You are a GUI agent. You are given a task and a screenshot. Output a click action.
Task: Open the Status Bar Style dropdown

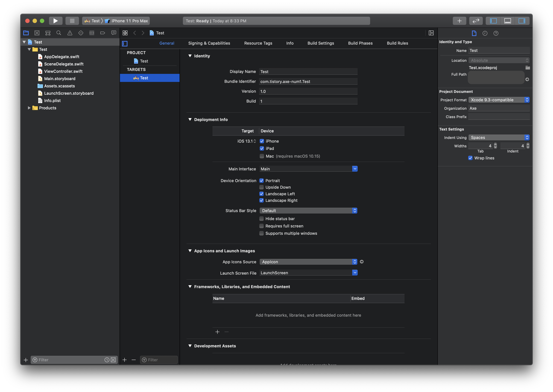308,211
